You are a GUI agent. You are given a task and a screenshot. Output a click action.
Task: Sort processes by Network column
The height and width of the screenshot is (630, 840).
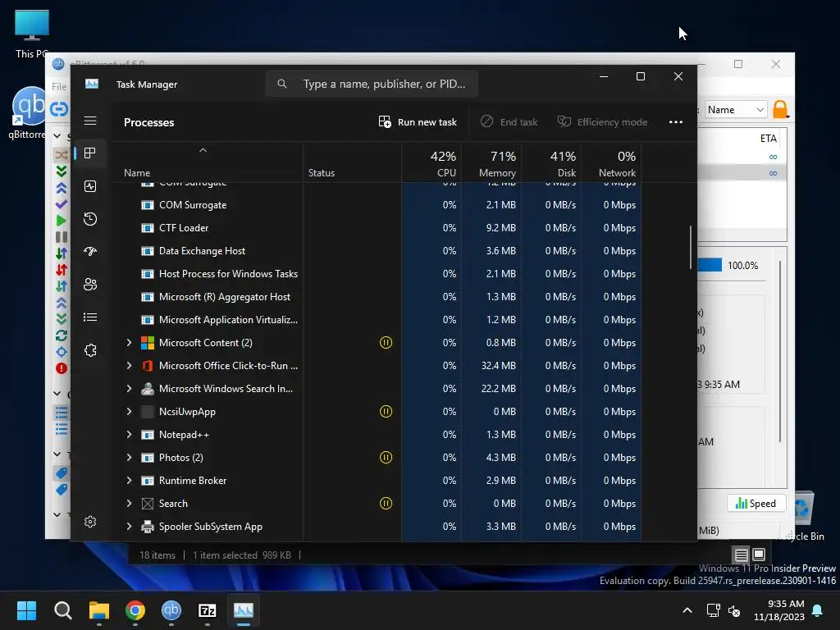[611, 163]
